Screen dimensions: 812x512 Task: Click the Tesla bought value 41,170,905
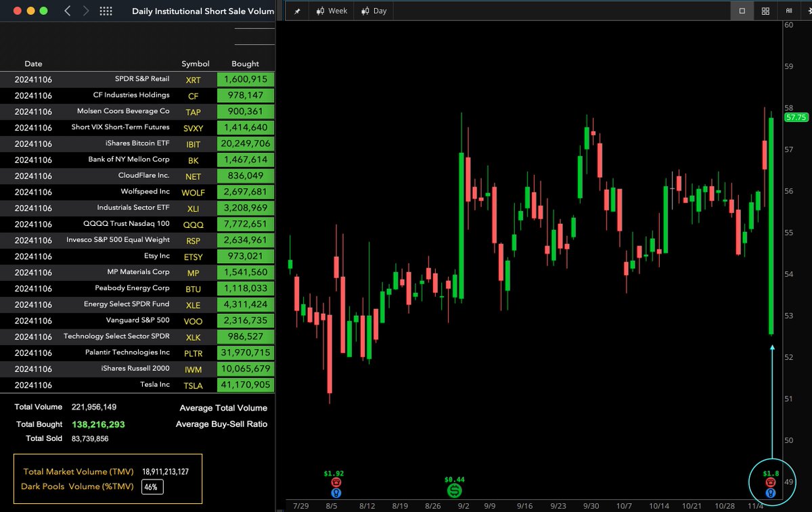point(246,385)
